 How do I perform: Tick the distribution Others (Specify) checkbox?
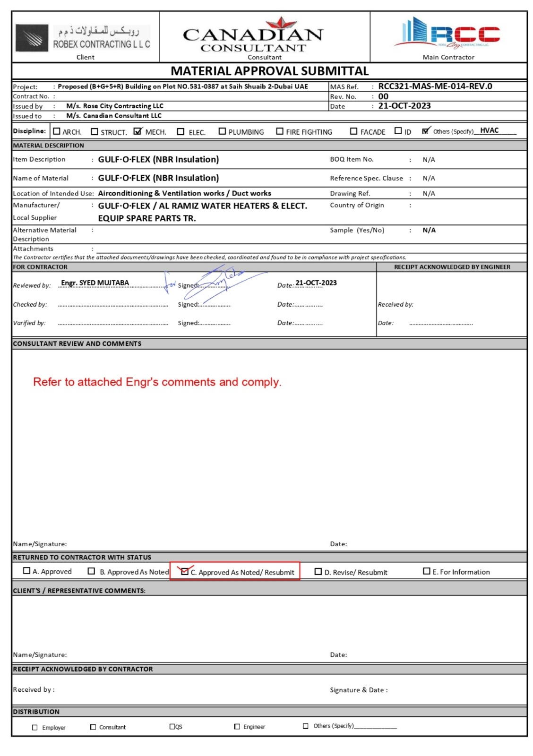click(306, 726)
